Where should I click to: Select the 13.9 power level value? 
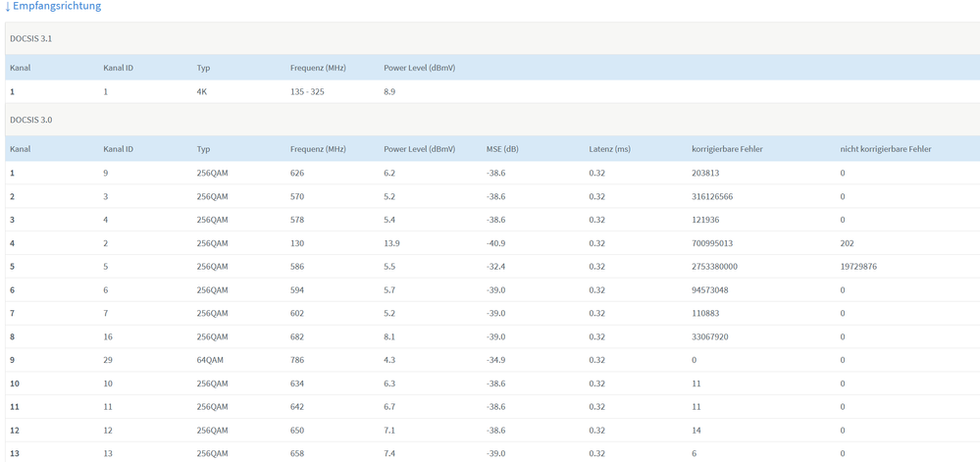point(392,243)
